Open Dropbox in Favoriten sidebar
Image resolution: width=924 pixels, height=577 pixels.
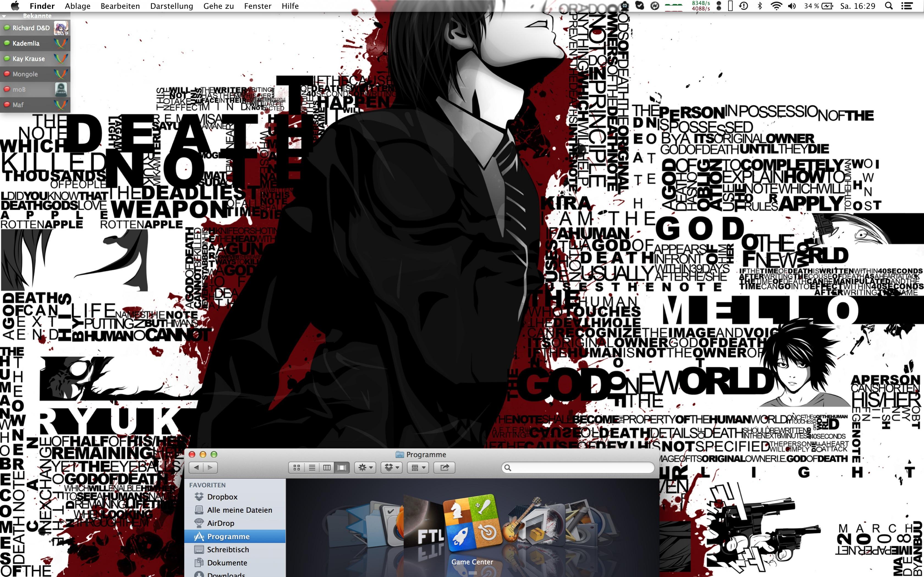tap(222, 497)
